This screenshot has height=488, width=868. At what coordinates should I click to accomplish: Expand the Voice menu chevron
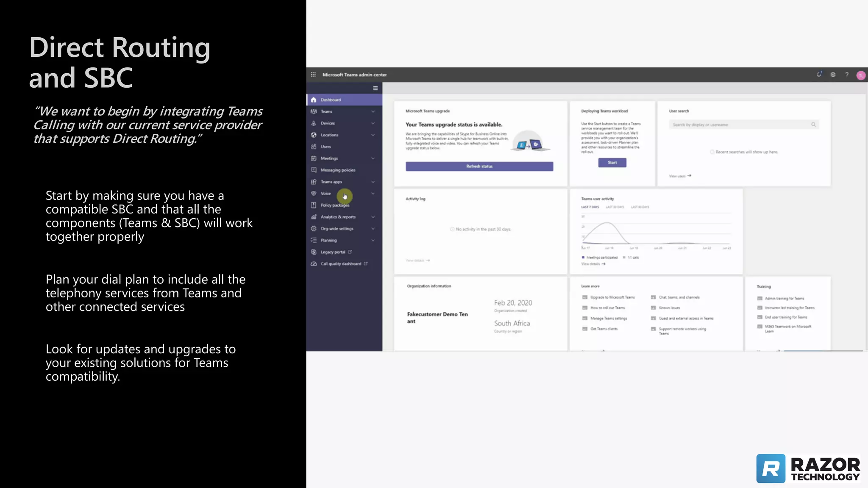(373, 194)
